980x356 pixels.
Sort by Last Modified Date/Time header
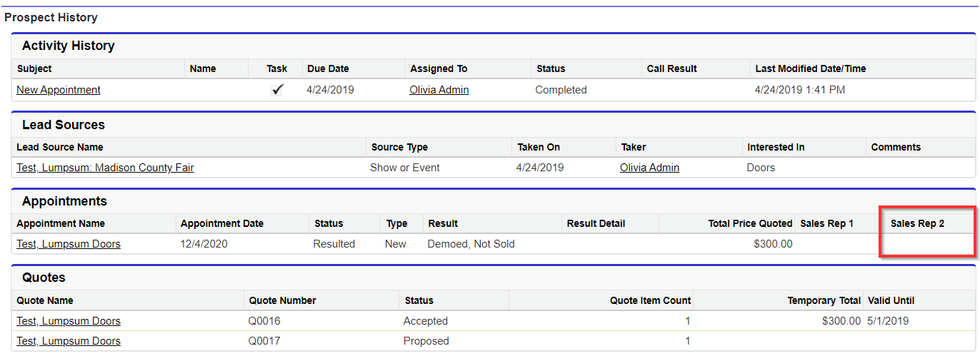click(811, 68)
